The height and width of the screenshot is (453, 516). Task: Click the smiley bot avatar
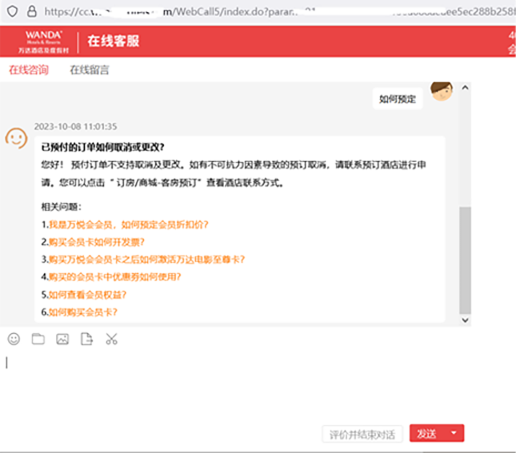tap(16, 138)
